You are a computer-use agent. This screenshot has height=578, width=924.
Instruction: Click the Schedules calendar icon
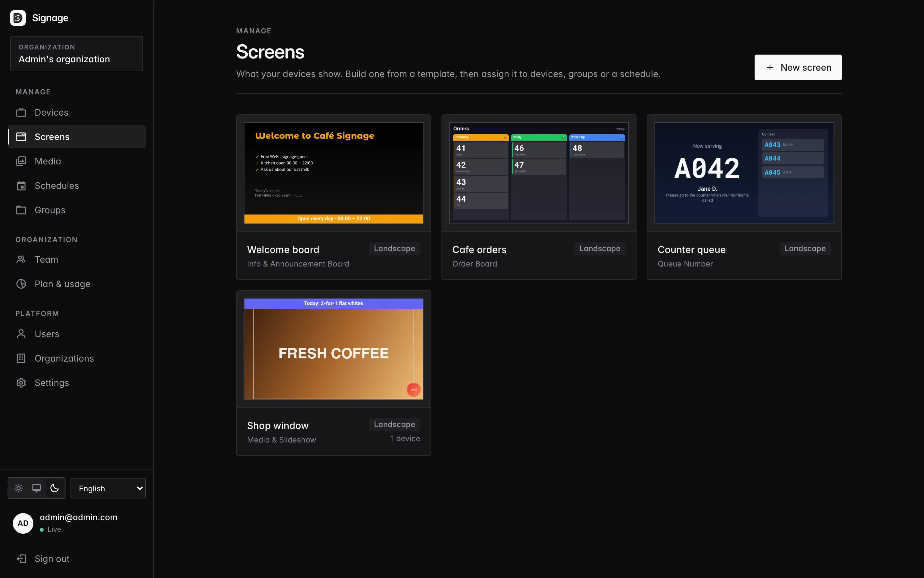tap(21, 186)
